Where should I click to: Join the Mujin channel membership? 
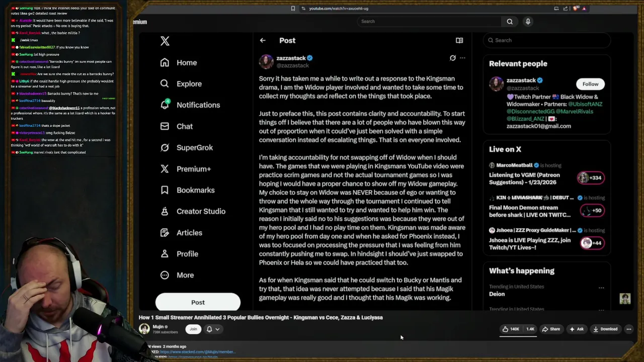click(x=193, y=329)
